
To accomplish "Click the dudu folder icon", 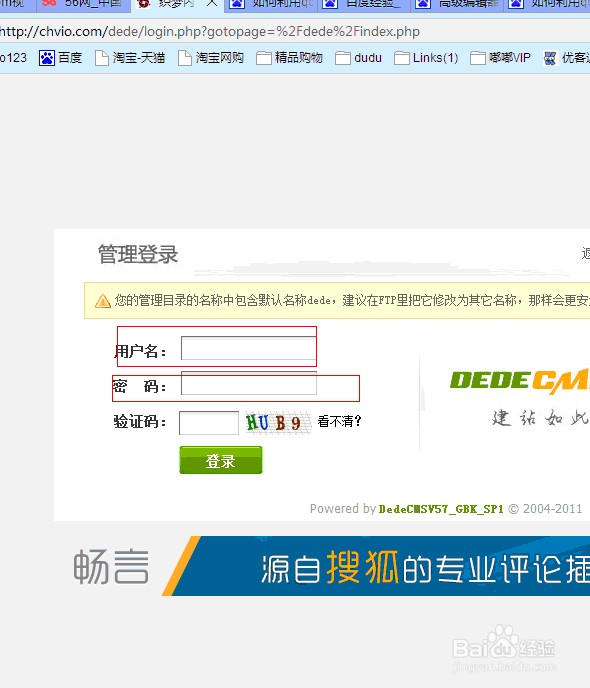I will pyautogui.click(x=343, y=58).
